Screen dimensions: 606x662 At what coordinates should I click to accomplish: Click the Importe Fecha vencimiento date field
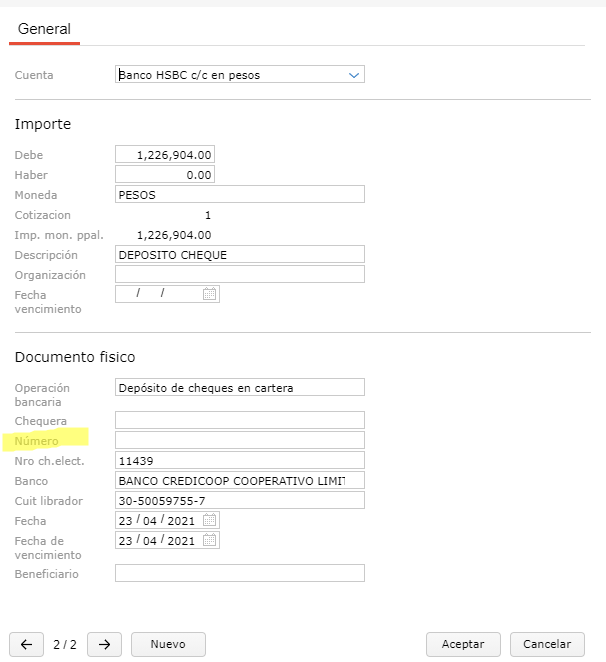(167, 294)
